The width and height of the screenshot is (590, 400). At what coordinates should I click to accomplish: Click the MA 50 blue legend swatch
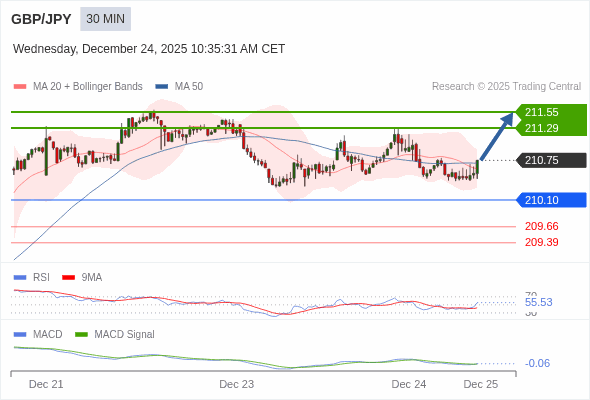(x=162, y=87)
